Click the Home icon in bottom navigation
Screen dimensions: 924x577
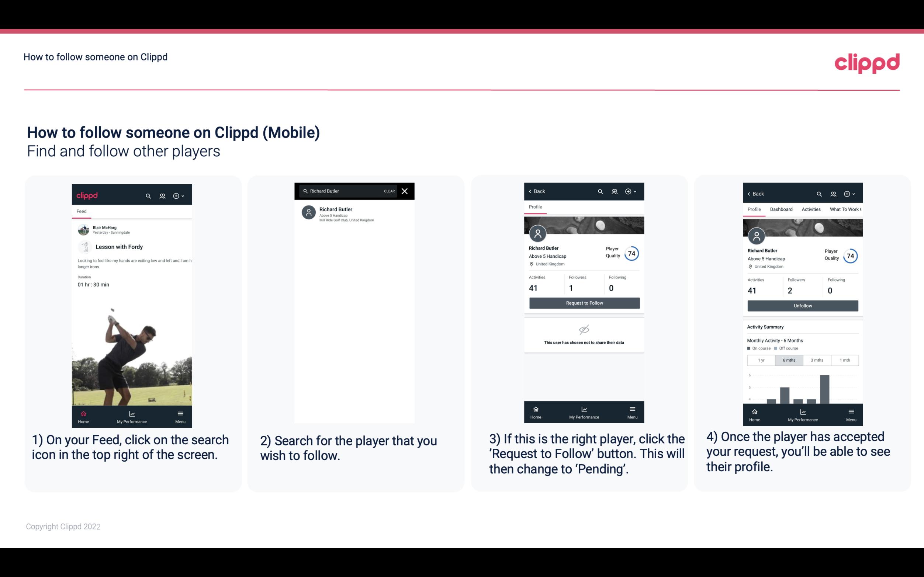[83, 414]
